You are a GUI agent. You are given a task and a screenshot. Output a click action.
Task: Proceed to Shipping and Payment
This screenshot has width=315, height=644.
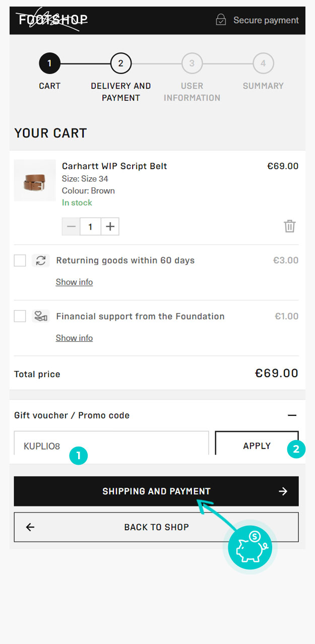click(156, 491)
